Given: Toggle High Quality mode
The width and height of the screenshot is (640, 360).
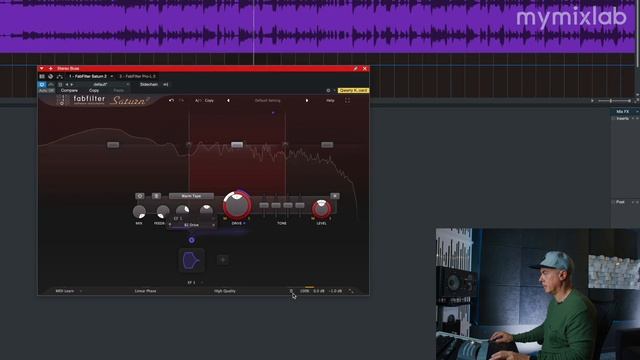Looking at the screenshot, I should pyautogui.click(x=224, y=291).
